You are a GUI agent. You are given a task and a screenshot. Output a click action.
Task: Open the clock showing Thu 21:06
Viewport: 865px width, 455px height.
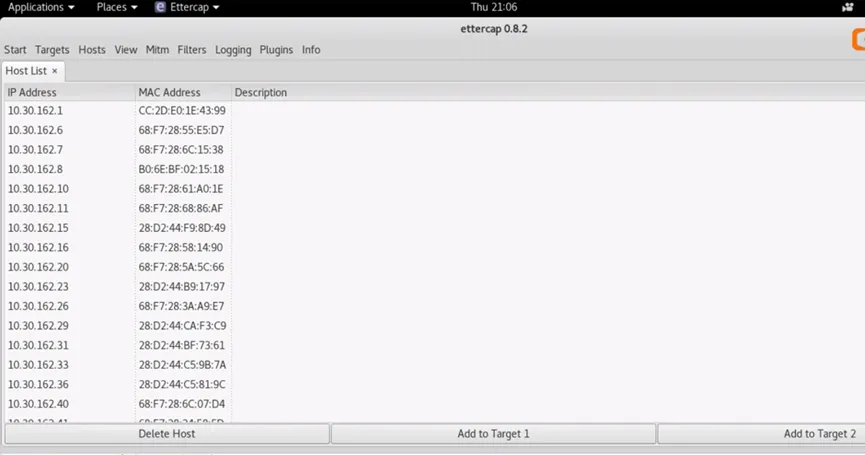pyautogui.click(x=494, y=7)
